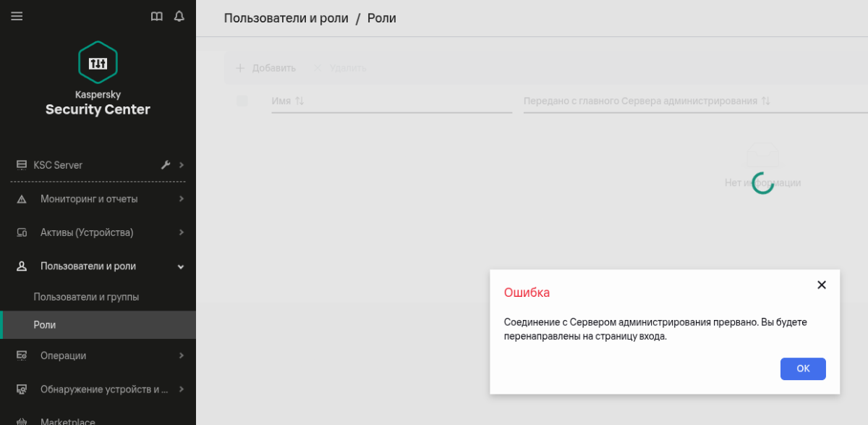868x425 pixels.
Task: Close the Ошибка error dialog
Action: coord(822,285)
